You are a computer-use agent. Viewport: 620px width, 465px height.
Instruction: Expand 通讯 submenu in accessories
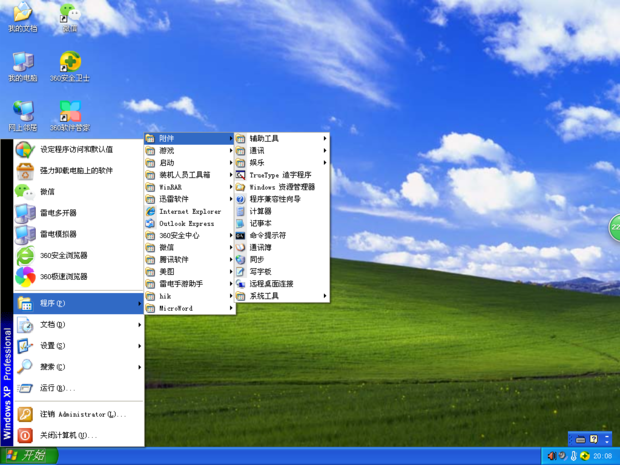pos(282,151)
